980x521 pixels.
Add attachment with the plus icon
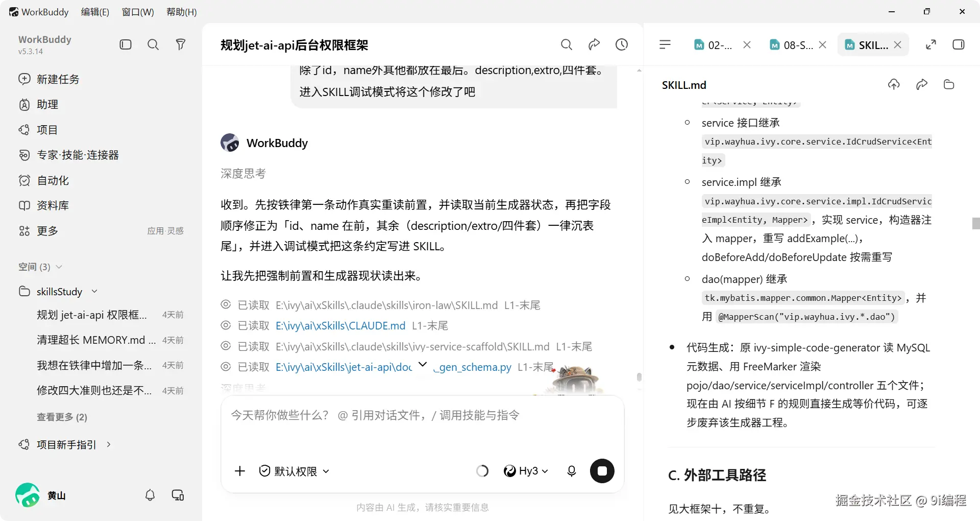(240, 471)
